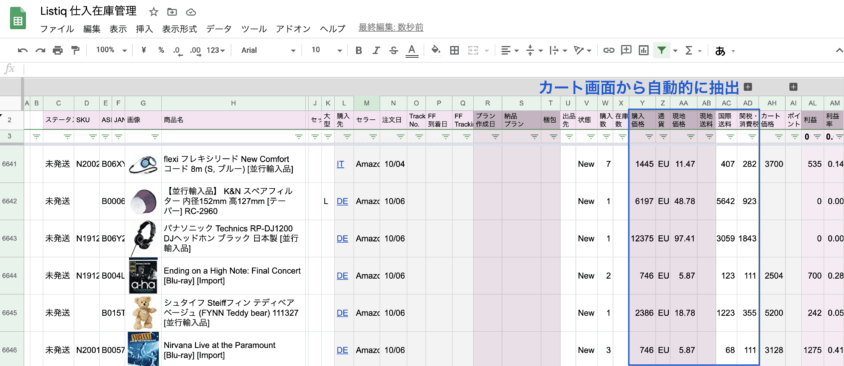Collapse the toolbar with the top-right chevron
The image size is (844, 366).
click(x=838, y=50)
